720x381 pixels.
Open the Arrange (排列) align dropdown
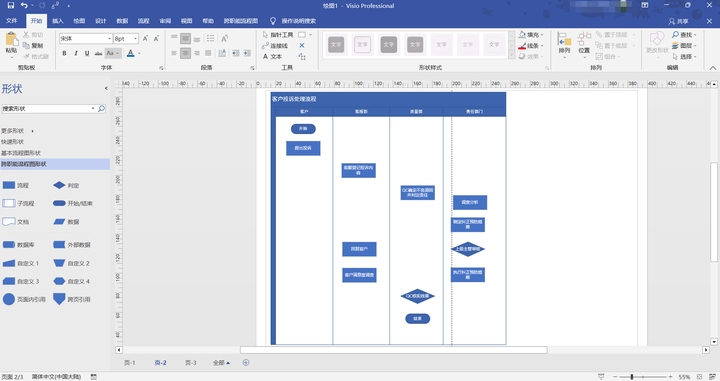(564, 44)
